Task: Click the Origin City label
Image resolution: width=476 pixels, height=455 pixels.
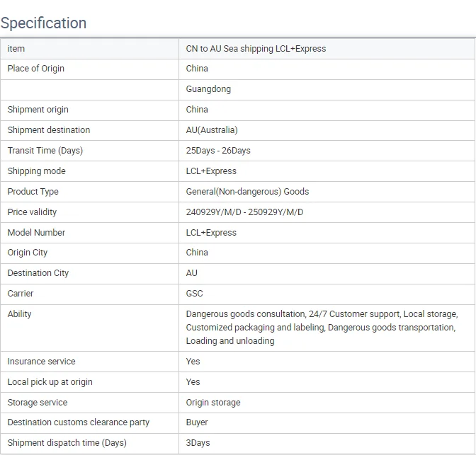Action: pos(28,253)
